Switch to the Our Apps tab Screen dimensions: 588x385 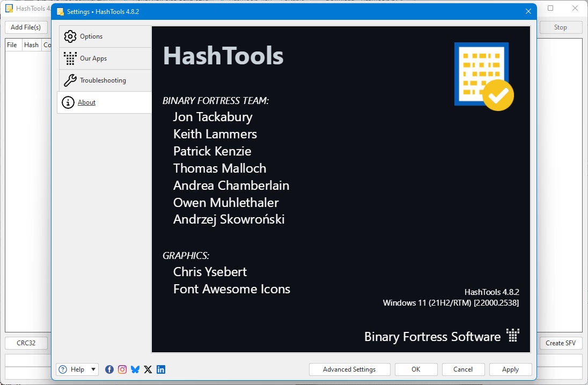(x=105, y=58)
